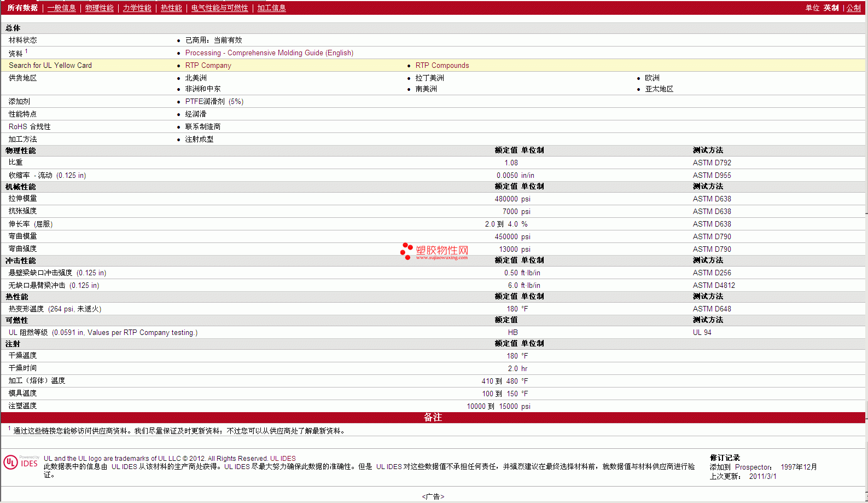Viewport: 868px width, 503px height.
Task: Click the UL IDES logo in footer
Action: click(x=21, y=462)
